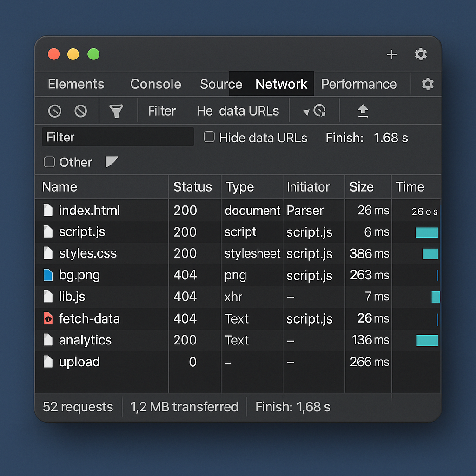Click the import HAR upload icon
Screen dimensions: 476x476
coord(363,111)
